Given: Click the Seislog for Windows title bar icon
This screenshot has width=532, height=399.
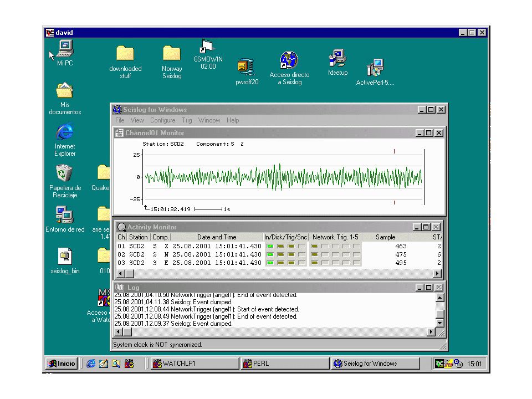Looking at the screenshot, I should coord(117,110).
